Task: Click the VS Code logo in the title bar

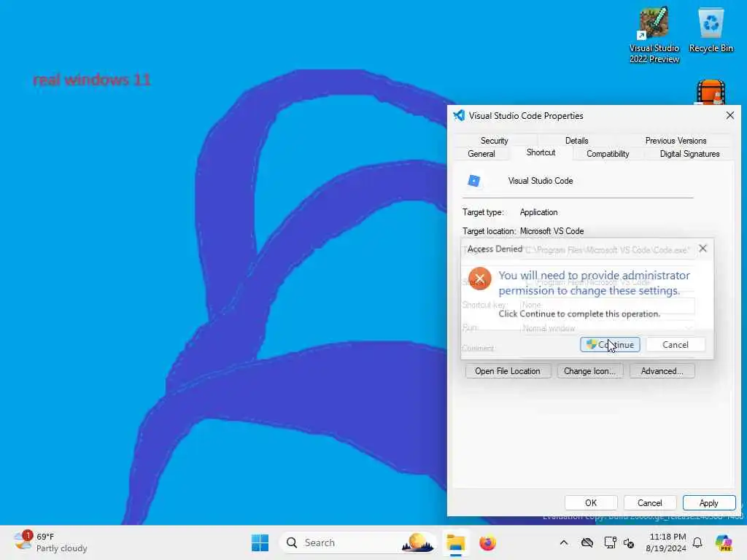Action: [459, 116]
